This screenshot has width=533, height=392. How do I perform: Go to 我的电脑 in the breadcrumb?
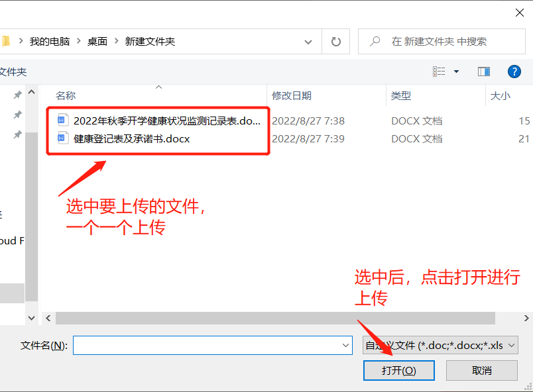tap(50, 42)
